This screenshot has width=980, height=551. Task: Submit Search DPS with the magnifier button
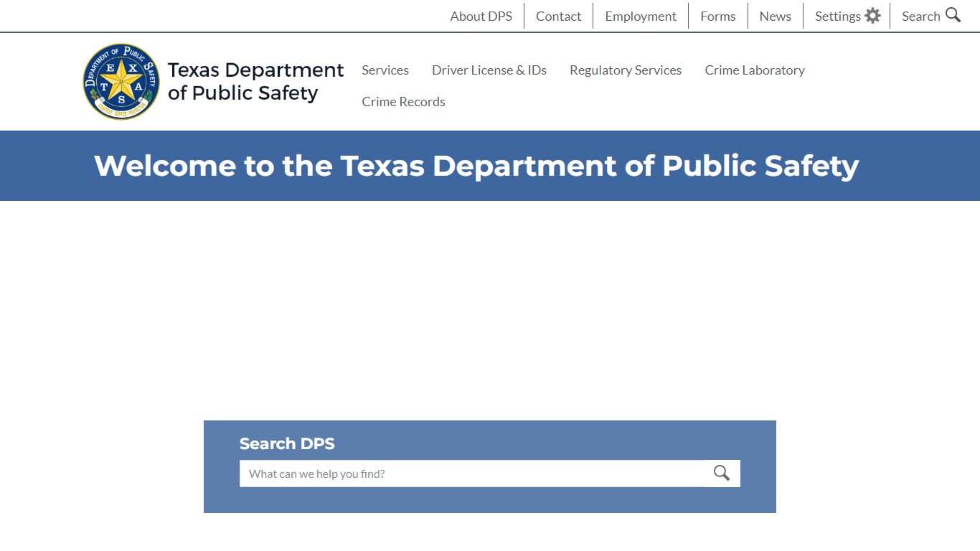click(722, 474)
